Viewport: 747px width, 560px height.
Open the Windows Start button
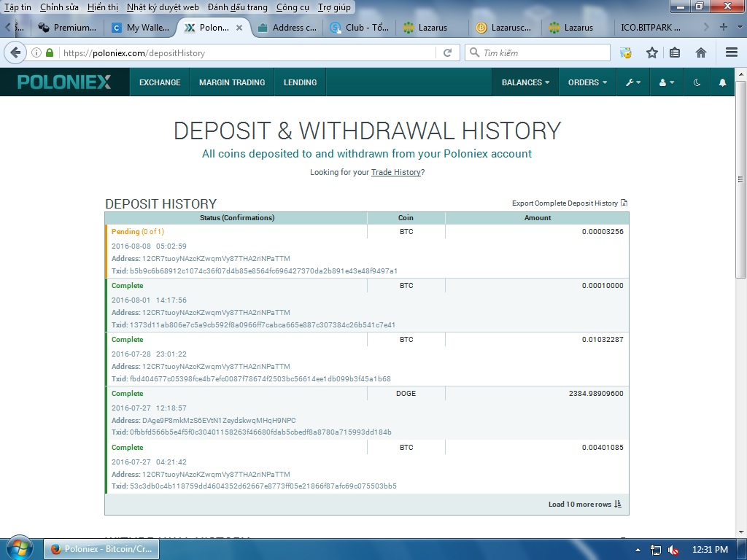18,548
